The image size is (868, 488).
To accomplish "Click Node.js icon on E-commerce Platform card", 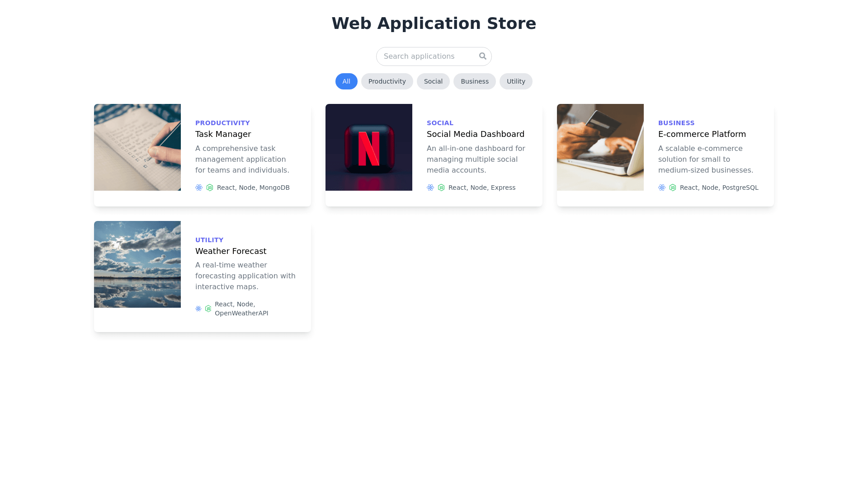I will [x=673, y=188].
